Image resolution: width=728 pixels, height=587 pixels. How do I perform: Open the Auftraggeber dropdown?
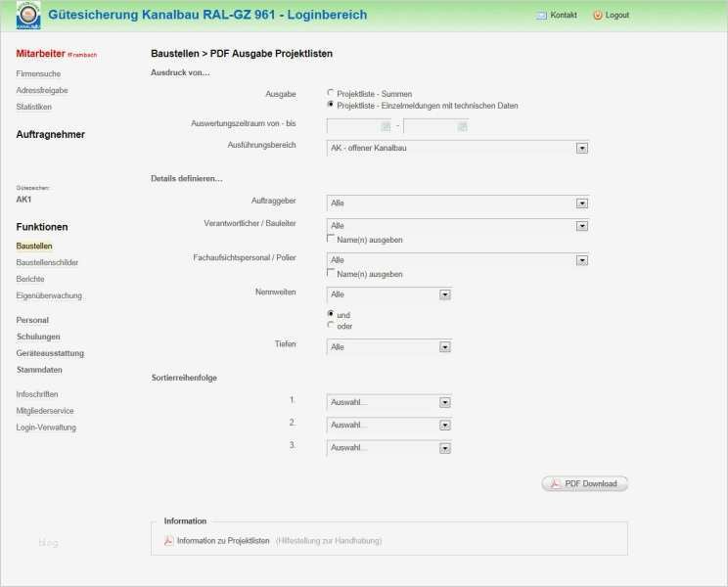click(458, 203)
